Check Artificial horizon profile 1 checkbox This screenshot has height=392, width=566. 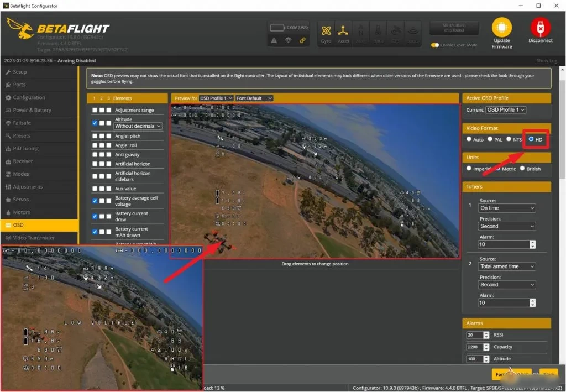click(x=95, y=164)
